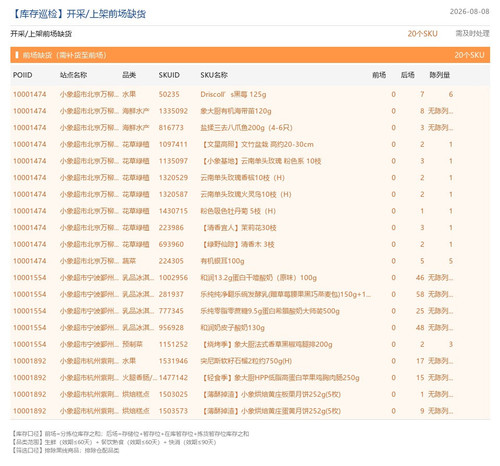This screenshot has height=466, width=500.
Task: Click the SKU name ending in 高约20-30cm
Action: [x=257, y=144]
